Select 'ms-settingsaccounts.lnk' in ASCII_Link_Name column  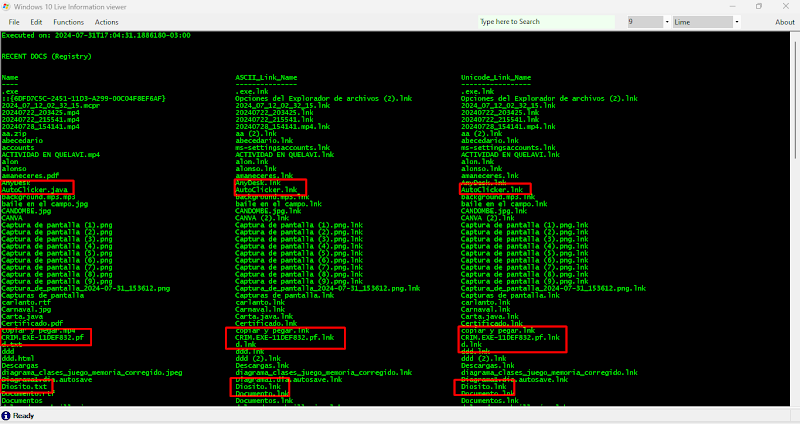pos(282,147)
